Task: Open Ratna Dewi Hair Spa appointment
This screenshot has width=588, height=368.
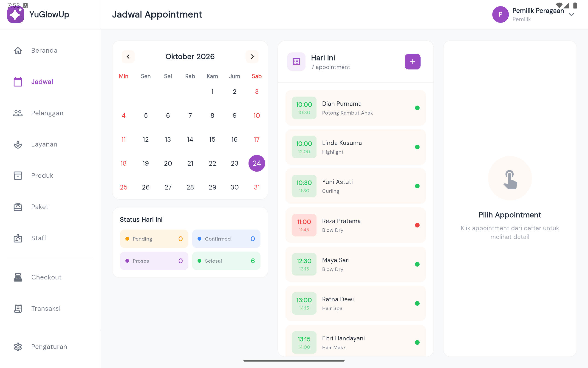Action: pos(356,303)
